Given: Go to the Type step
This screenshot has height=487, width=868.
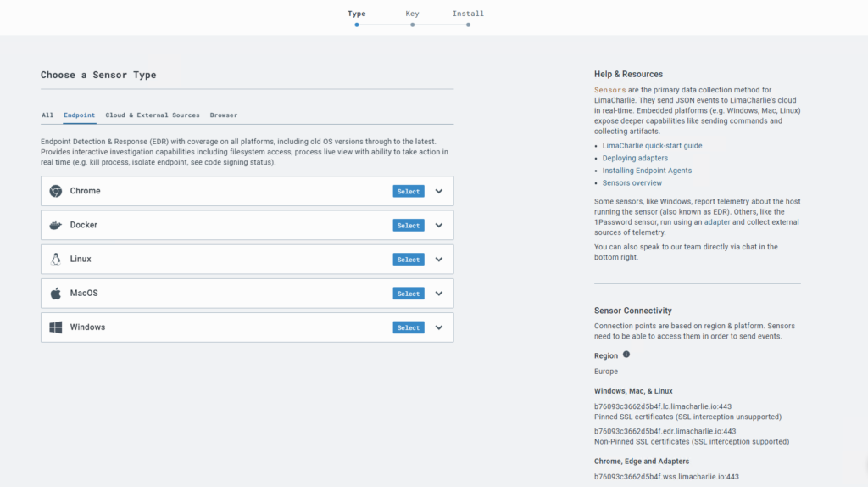Looking at the screenshot, I should pos(357,14).
